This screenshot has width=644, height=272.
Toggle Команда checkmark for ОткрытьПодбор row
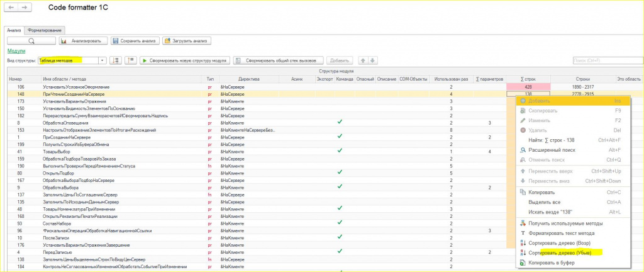pyautogui.click(x=340, y=172)
